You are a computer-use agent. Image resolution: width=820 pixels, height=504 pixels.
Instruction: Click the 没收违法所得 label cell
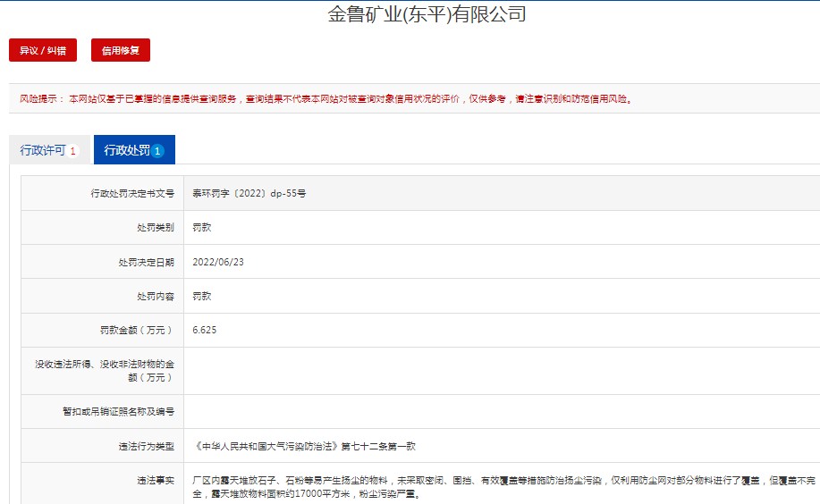[x=103, y=371]
